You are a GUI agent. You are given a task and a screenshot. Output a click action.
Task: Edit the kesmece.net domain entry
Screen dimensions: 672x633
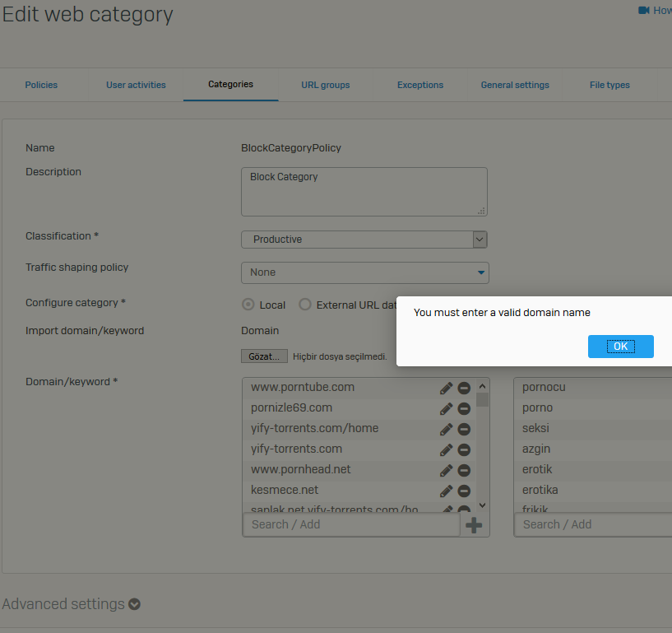(x=446, y=491)
